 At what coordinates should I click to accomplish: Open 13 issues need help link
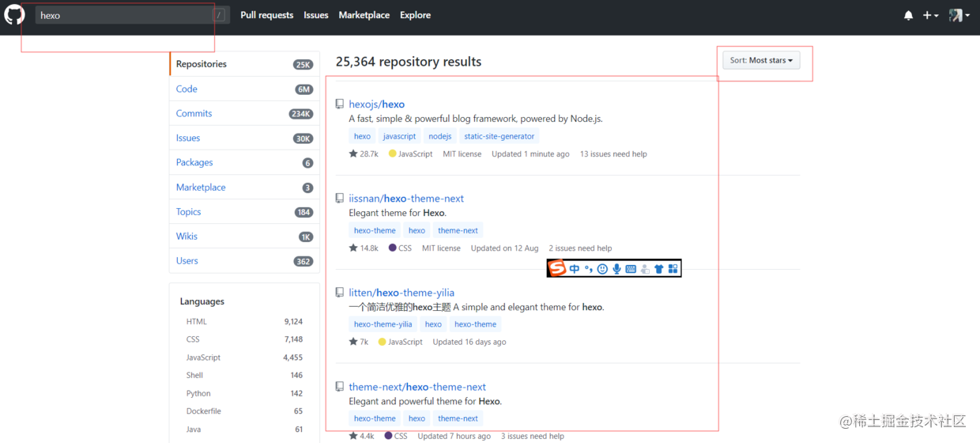[x=613, y=154]
